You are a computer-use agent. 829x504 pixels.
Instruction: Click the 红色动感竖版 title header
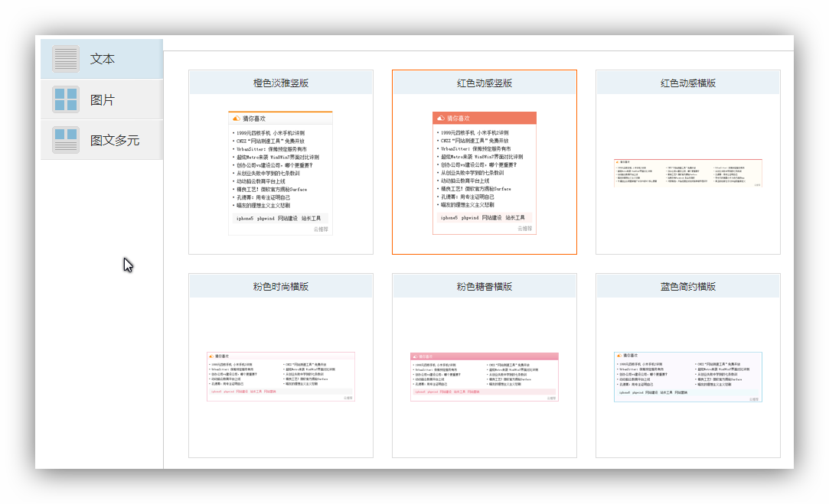click(x=485, y=83)
